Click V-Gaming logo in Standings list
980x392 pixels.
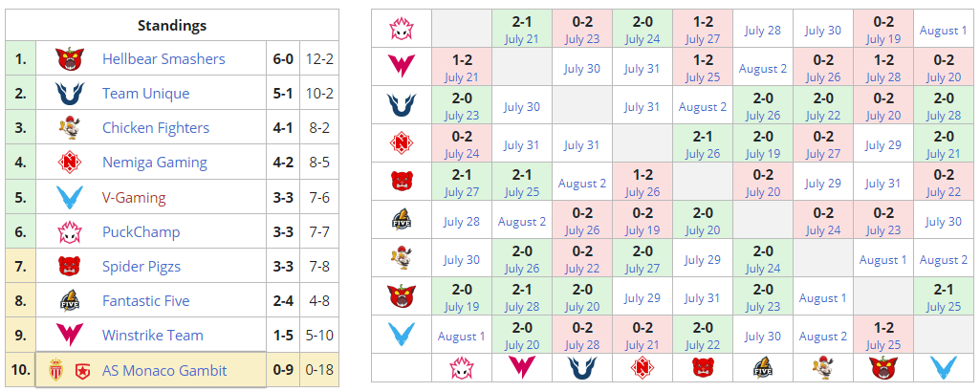68,197
